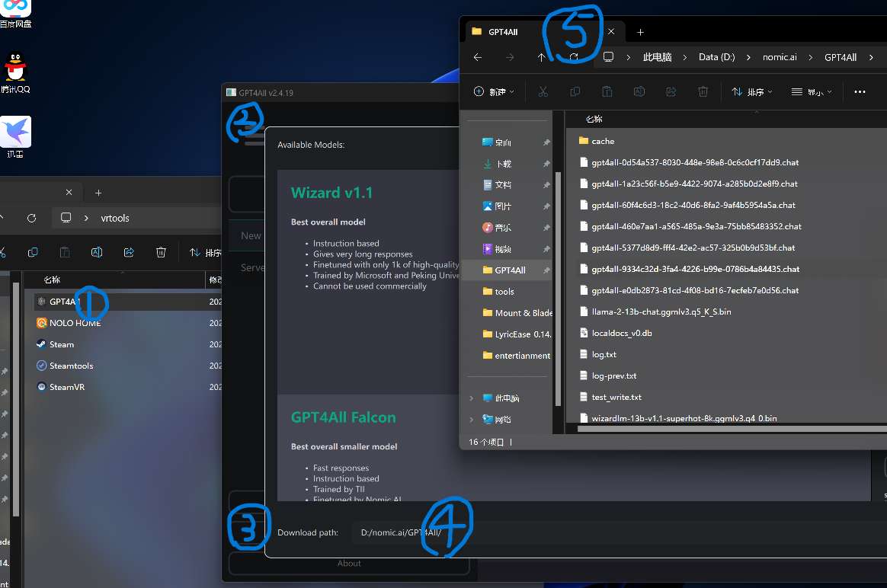The height and width of the screenshot is (588, 887).
Task: Click the Name column header in GPT4All explorer
Action: point(594,120)
